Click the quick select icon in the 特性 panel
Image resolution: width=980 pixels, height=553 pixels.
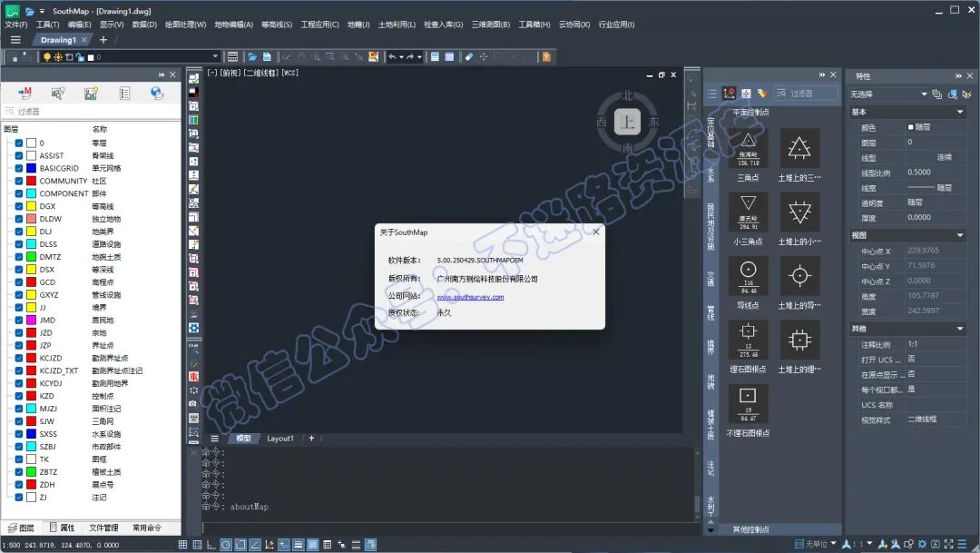click(x=967, y=94)
